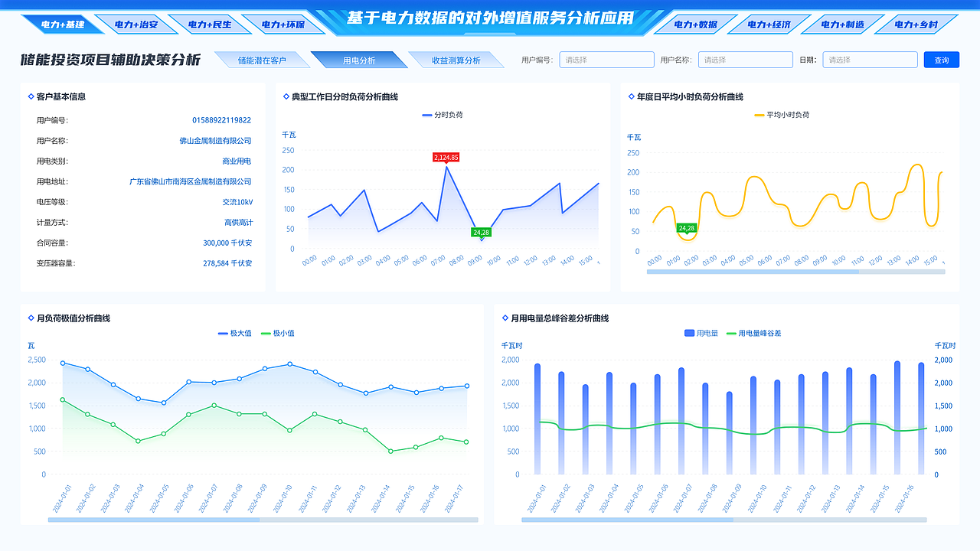The width and height of the screenshot is (980, 551).
Task: Toggle the 平均小时负荷 legend series
Action: tap(782, 115)
